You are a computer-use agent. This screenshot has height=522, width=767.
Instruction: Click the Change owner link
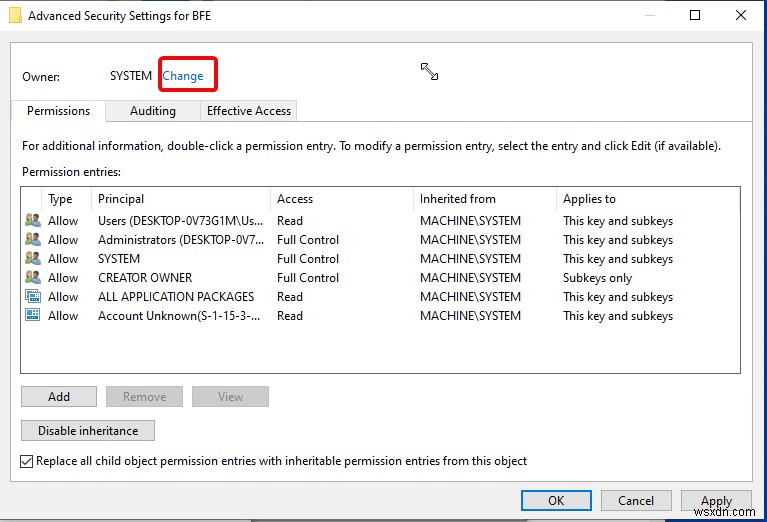pos(183,76)
